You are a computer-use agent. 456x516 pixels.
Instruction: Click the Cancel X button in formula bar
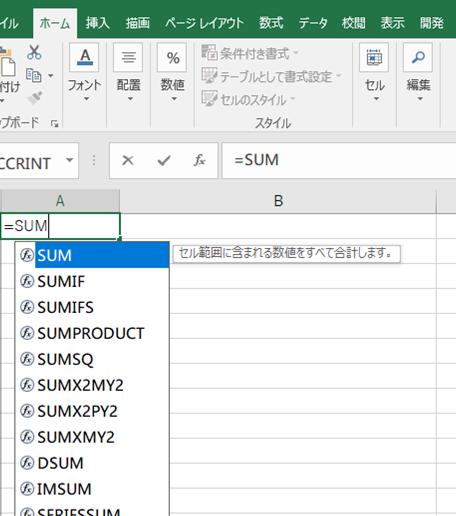tap(128, 161)
